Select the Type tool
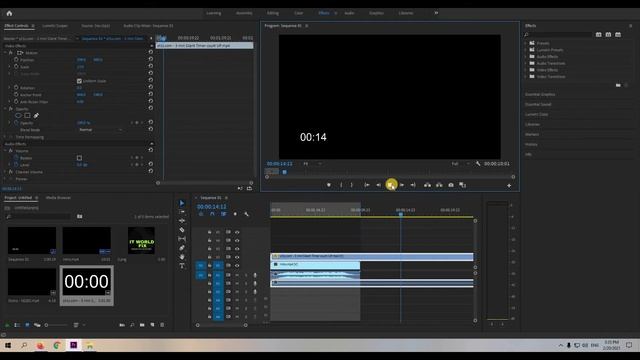This screenshot has height=360, width=640. coord(182,266)
